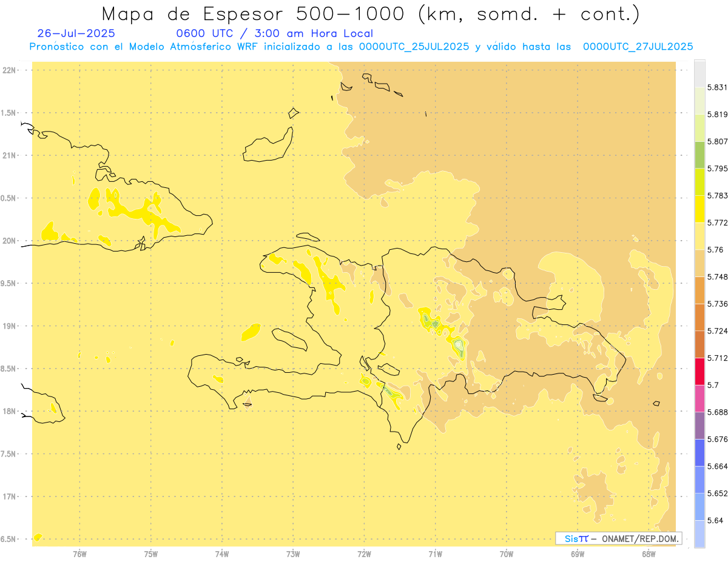Click the purple swatch between 5.676 and 5.688

coord(699,426)
